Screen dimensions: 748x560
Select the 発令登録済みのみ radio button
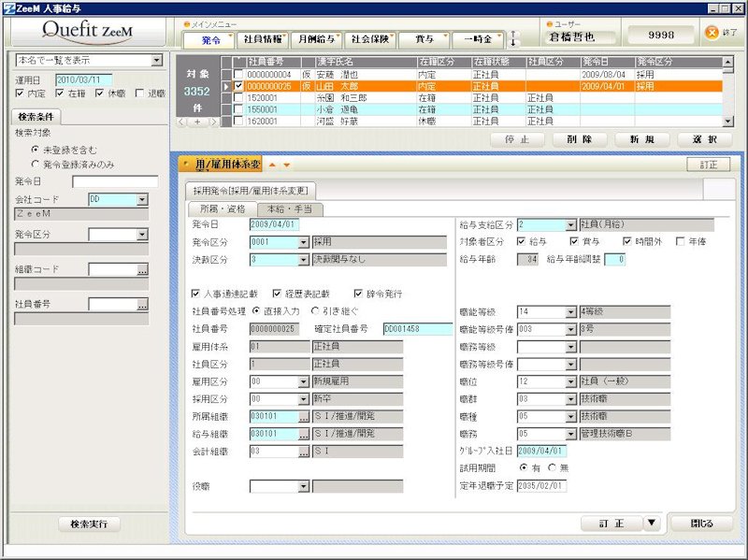point(35,165)
